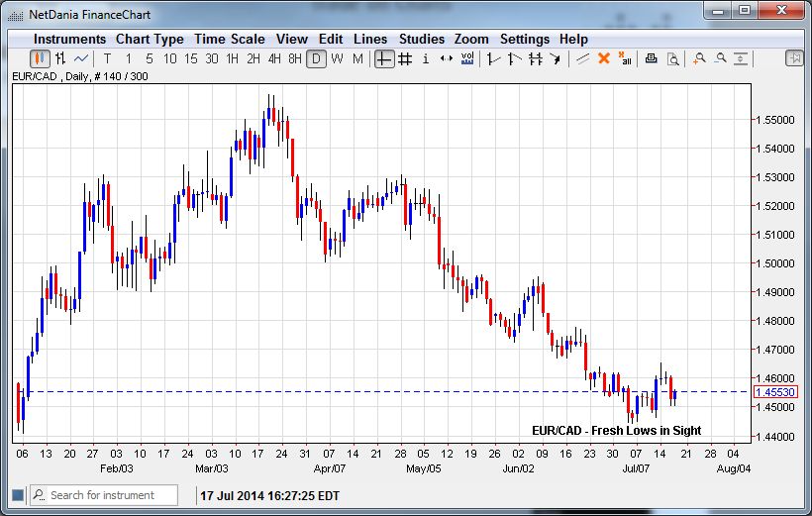
Task: Click the arrow line drawing tool icon
Action: tap(556, 59)
